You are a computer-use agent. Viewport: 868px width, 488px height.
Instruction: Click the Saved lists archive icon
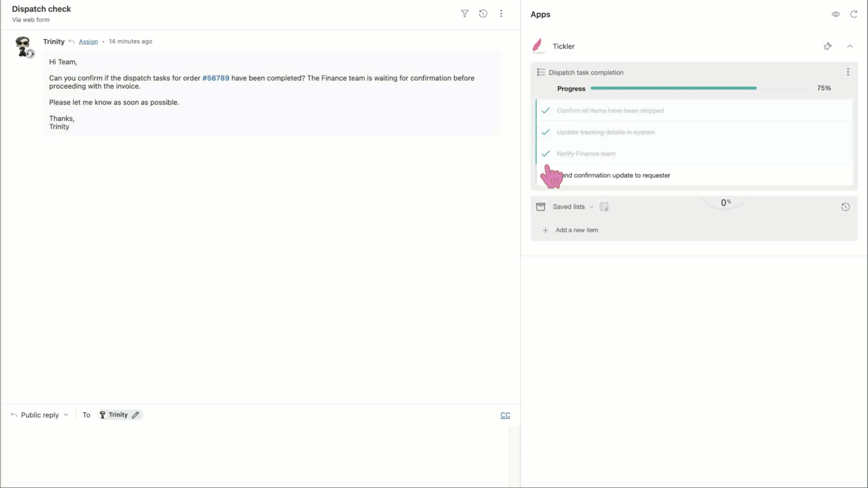(540, 207)
